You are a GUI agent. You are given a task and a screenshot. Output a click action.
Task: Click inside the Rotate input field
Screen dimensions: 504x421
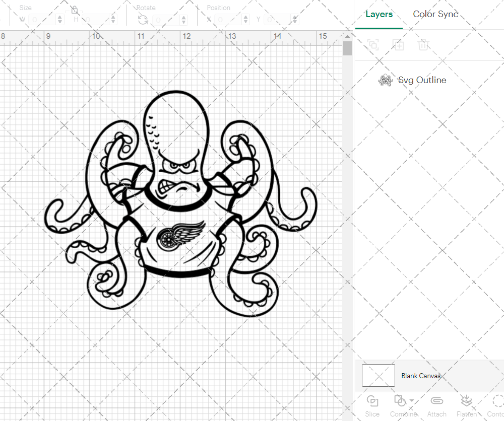pos(166,19)
